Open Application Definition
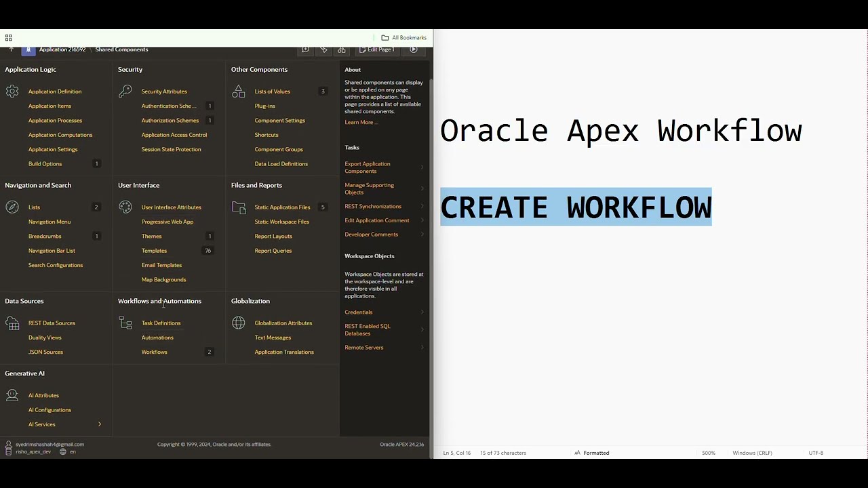This screenshot has height=488, width=868. pos(55,91)
